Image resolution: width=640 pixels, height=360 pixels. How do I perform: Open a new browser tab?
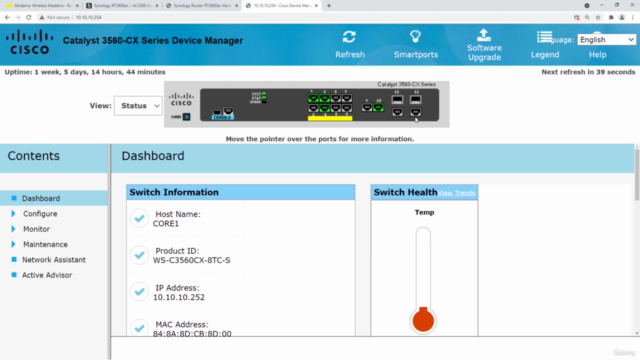tap(329, 6)
